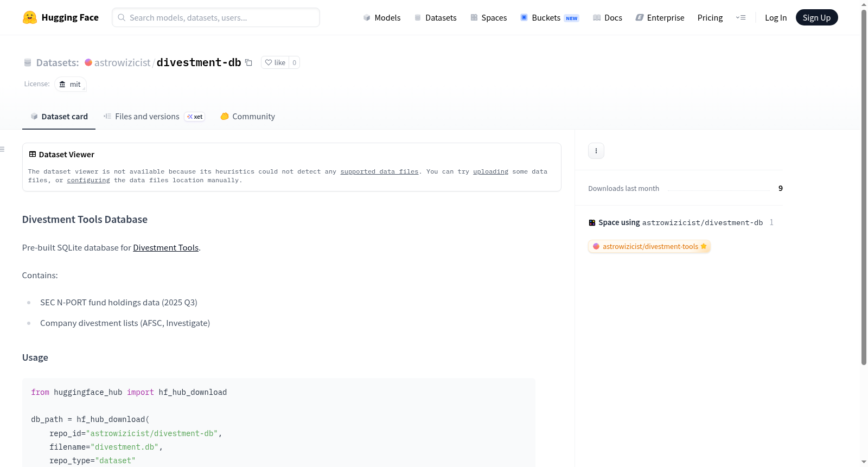
Task: Open the Divestment Tools link
Action: (x=165, y=247)
